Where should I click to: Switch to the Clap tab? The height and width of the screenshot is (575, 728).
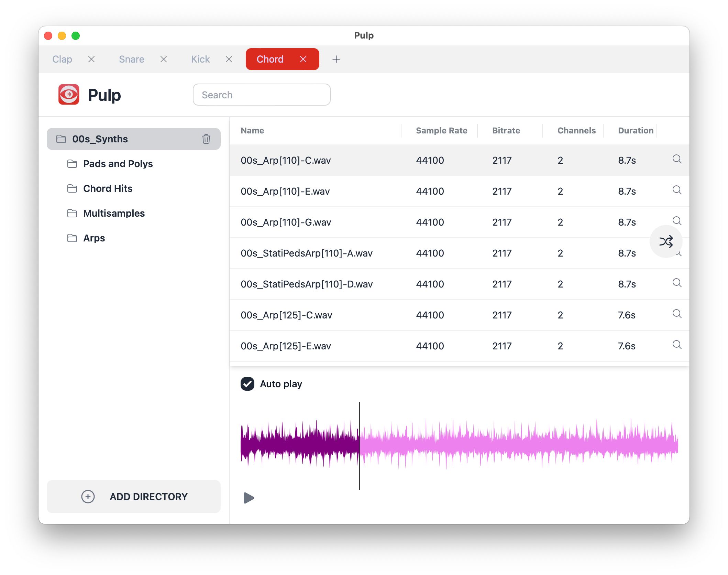pos(62,59)
